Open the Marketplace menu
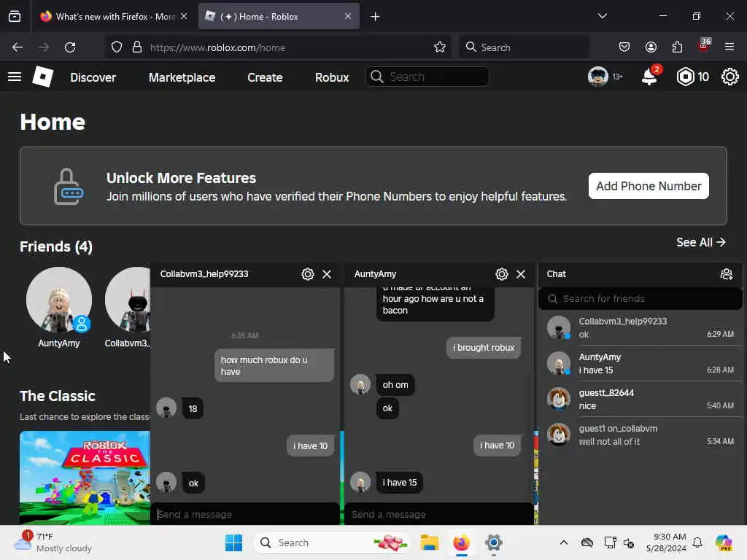Image resolution: width=747 pixels, height=560 pixels. [182, 77]
